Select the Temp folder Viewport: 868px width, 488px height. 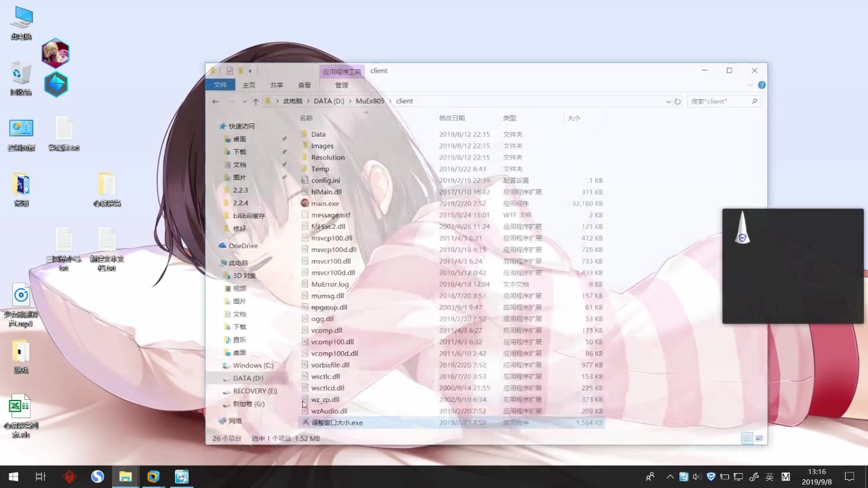(x=320, y=169)
